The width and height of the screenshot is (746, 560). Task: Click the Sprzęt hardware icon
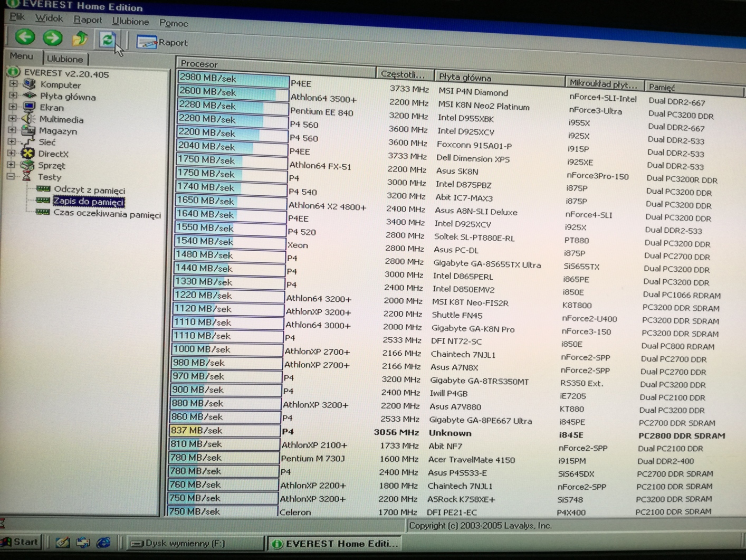[x=27, y=165]
